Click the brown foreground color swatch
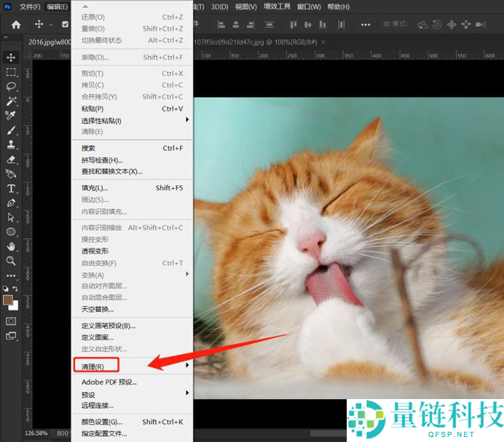The width and height of the screenshot is (504, 442). tap(8, 300)
